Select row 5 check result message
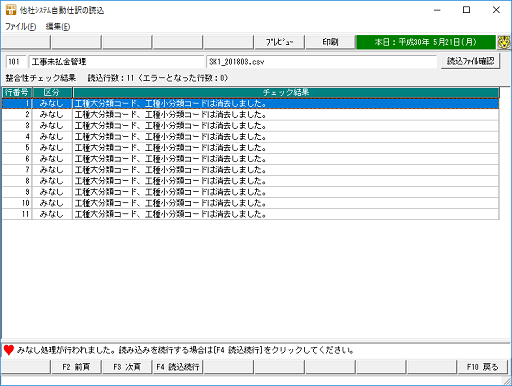The height and width of the screenshot is (386, 512). (286, 148)
